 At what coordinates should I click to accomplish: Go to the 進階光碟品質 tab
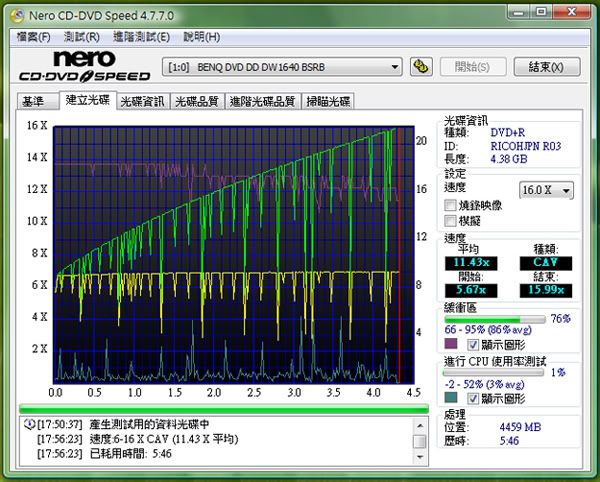[262, 102]
